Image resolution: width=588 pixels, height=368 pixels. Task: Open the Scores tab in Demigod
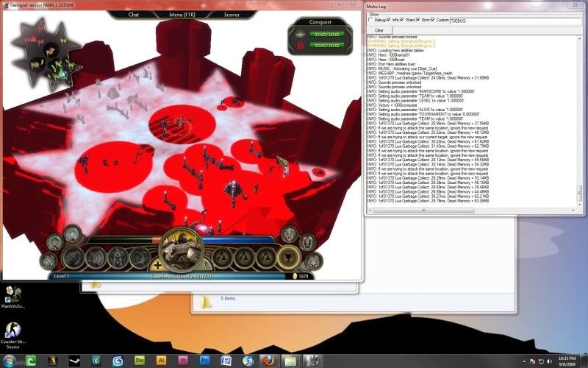click(x=232, y=15)
